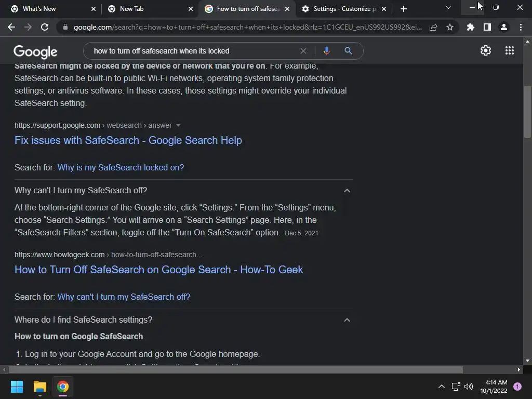Screen dimensions: 532x399
Task: Open the volume tray icon
Action: coord(469,387)
